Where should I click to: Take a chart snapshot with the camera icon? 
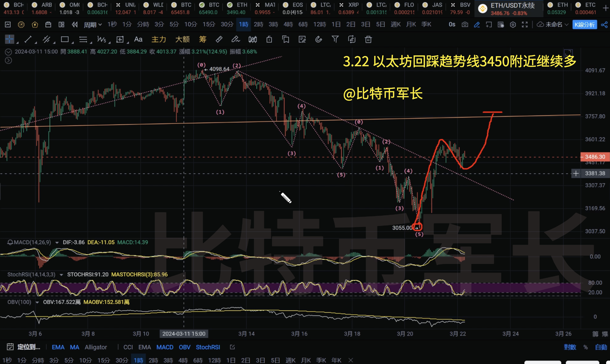464,25
